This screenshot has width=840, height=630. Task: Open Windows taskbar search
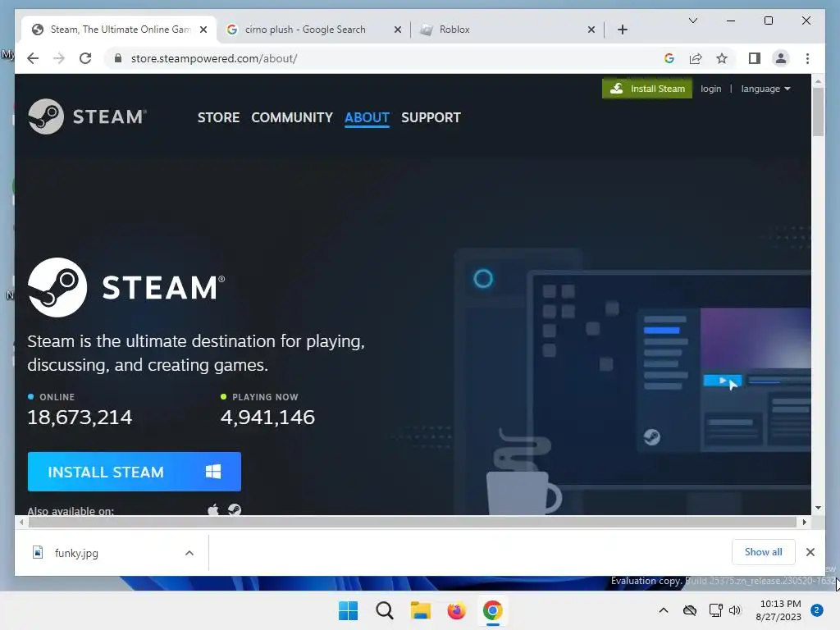384,610
